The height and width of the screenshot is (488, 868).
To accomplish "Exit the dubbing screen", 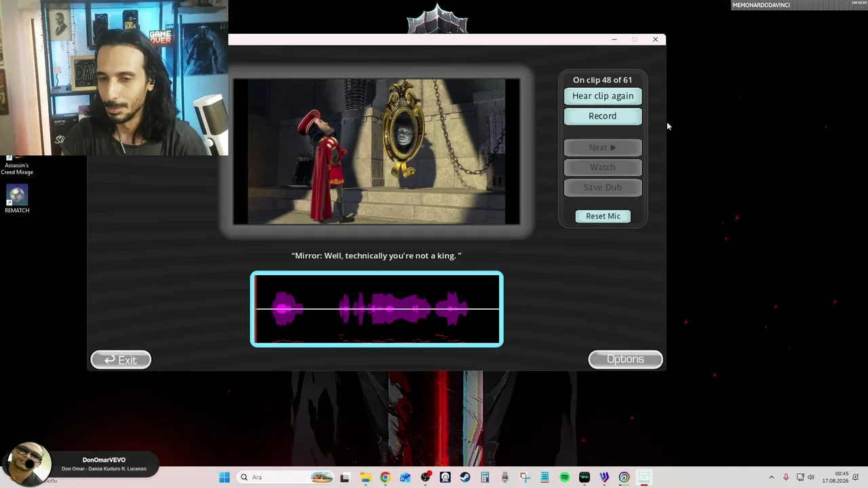I will [x=121, y=360].
